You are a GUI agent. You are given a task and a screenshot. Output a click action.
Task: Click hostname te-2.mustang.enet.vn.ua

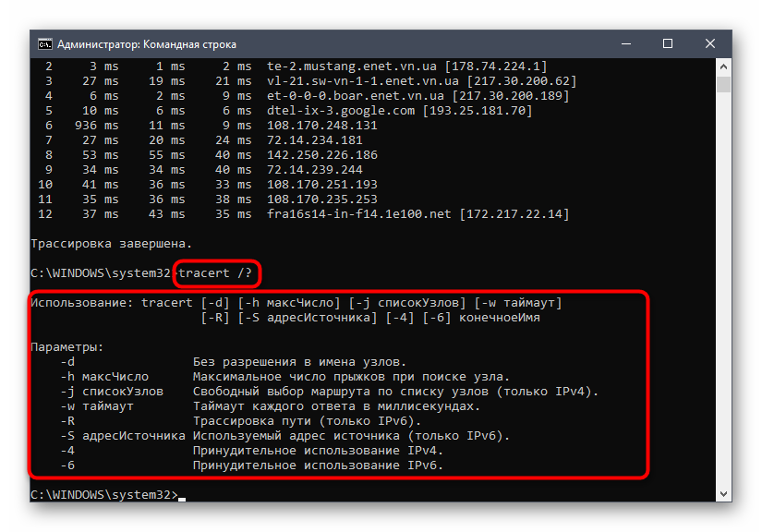[x=351, y=66]
